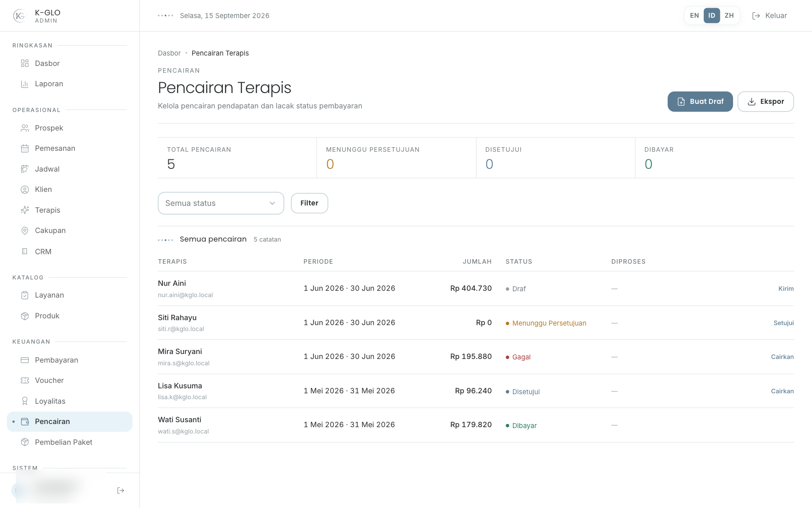Click the Layanan clipboard icon
Screen dimensions: 812x508
tap(25, 295)
